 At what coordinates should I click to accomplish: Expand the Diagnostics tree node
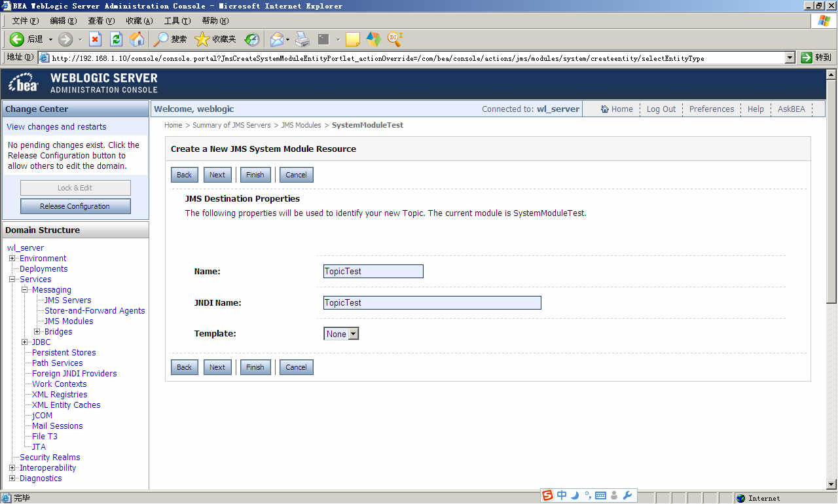[x=12, y=478]
